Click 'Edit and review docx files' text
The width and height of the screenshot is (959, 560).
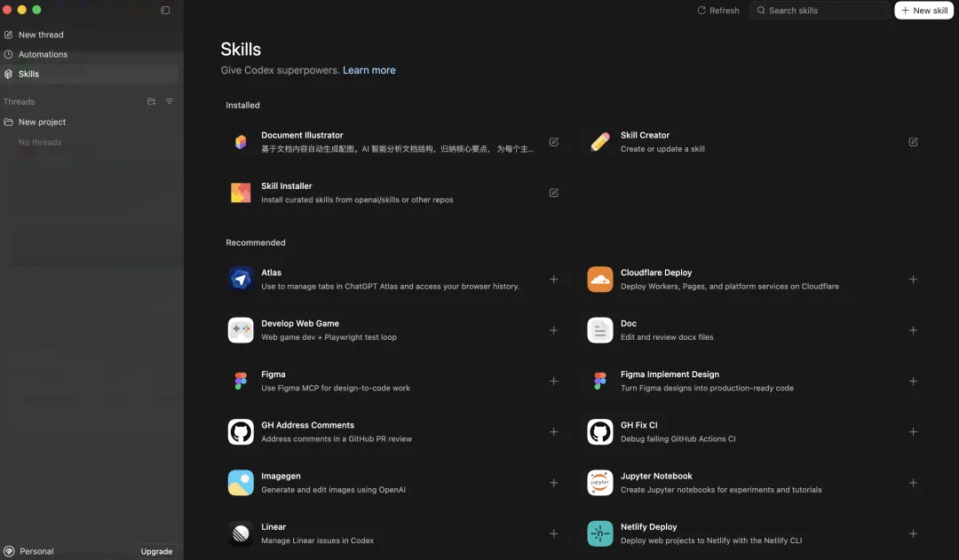[667, 337]
